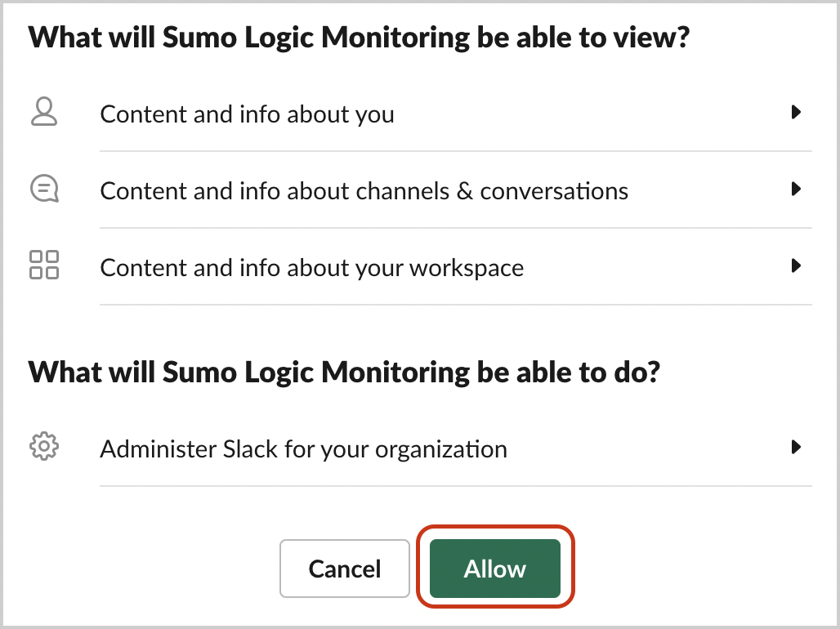Select the channels & conversations permission row
The width and height of the screenshot is (840, 629).
click(364, 190)
